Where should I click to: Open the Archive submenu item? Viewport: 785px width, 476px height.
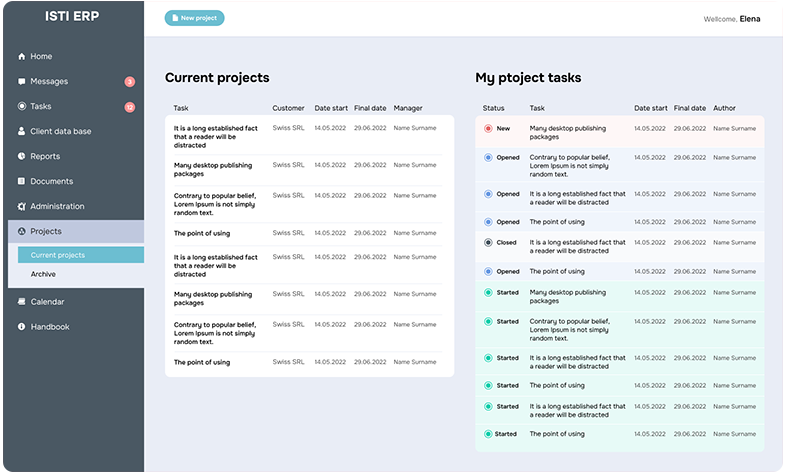click(44, 274)
